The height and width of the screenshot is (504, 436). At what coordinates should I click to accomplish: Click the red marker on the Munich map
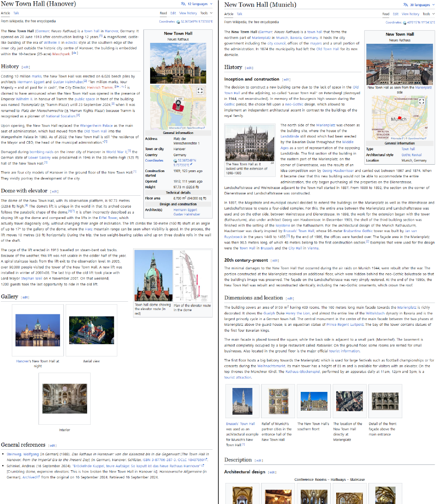pyautogui.click(x=400, y=118)
